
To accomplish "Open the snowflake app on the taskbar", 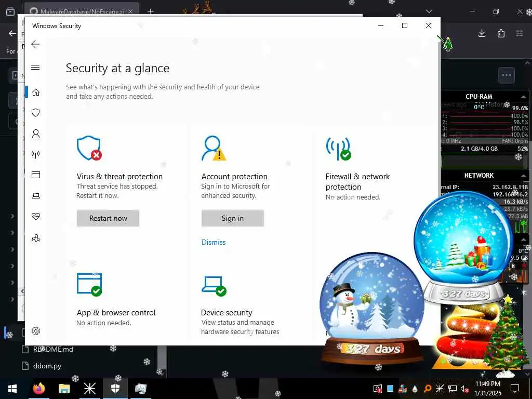I will pyautogui.click(x=89, y=389).
